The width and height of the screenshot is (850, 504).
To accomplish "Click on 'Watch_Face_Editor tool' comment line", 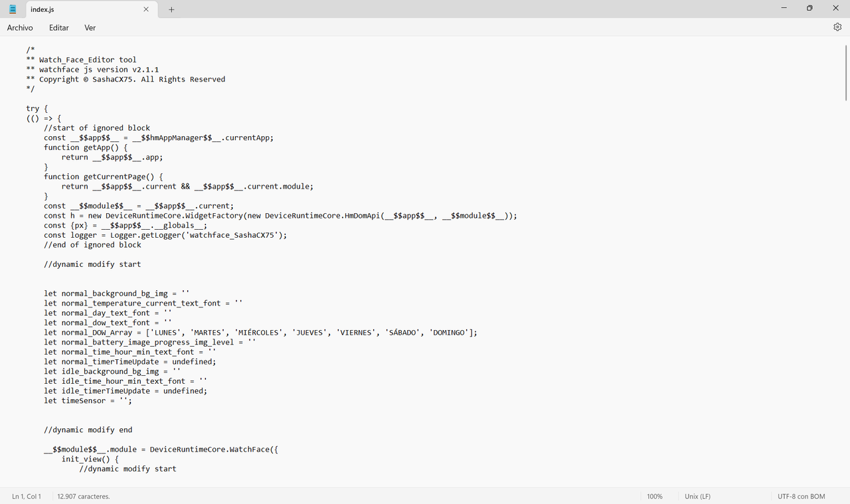I will coord(81,60).
